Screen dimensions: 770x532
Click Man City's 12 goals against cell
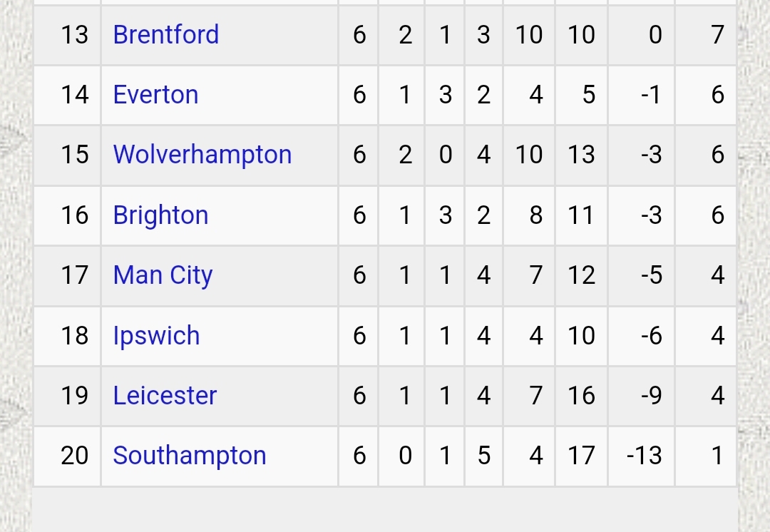point(582,275)
